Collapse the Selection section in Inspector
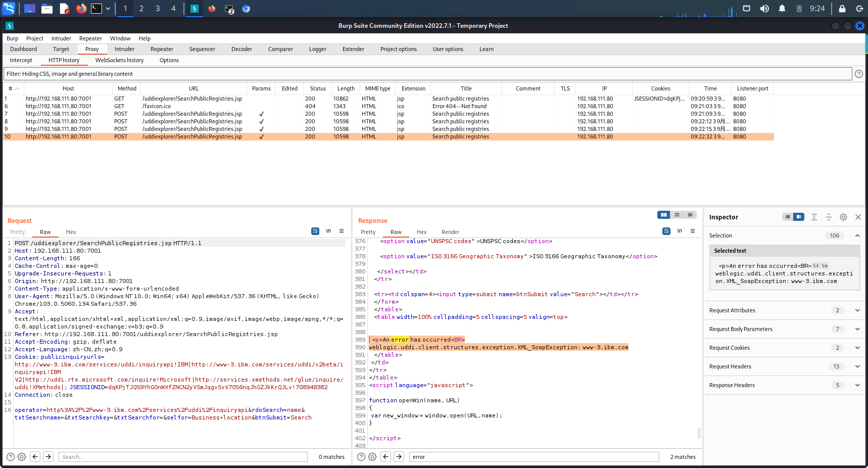 (857, 236)
